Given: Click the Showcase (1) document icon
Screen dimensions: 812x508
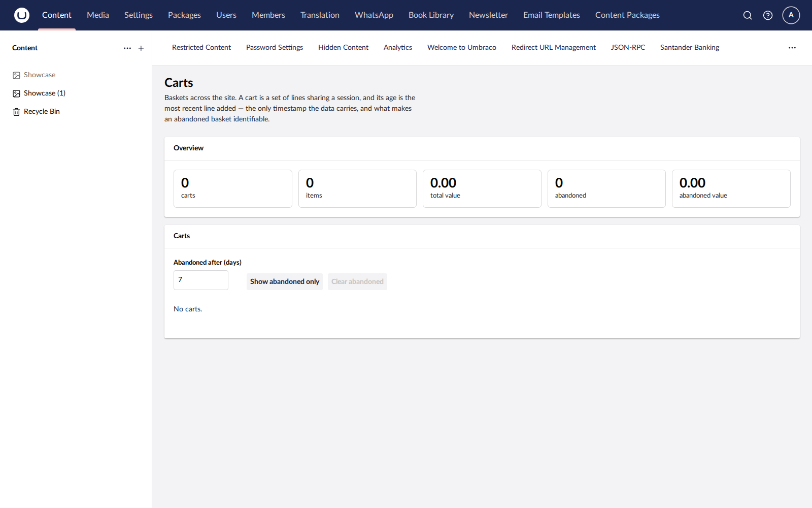Looking at the screenshot, I should (x=16, y=93).
